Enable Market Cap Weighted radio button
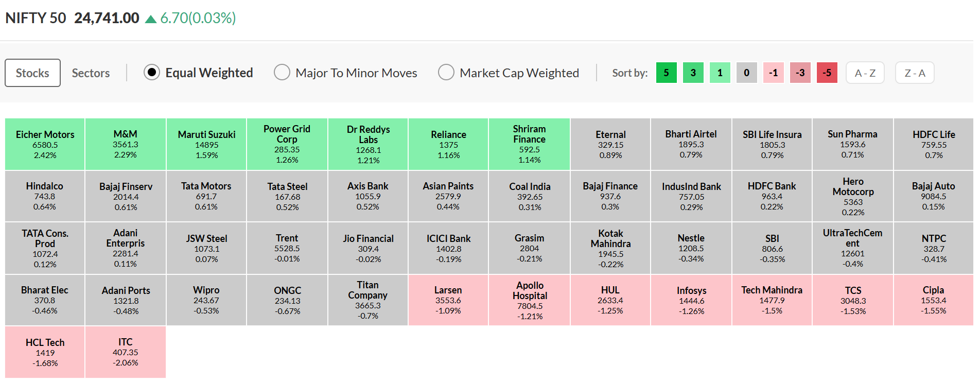The width and height of the screenshot is (980, 383). pyautogui.click(x=446, y=73)
